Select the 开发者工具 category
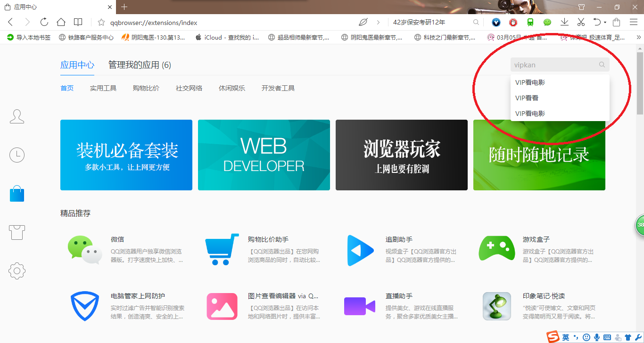The width and height of the screenshot is (644, 343). [278, 88]
